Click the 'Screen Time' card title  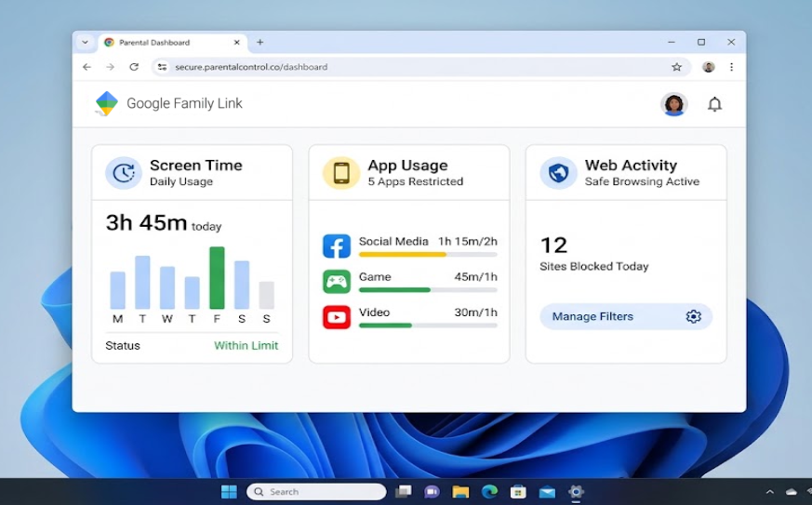[x=195, y=166]
